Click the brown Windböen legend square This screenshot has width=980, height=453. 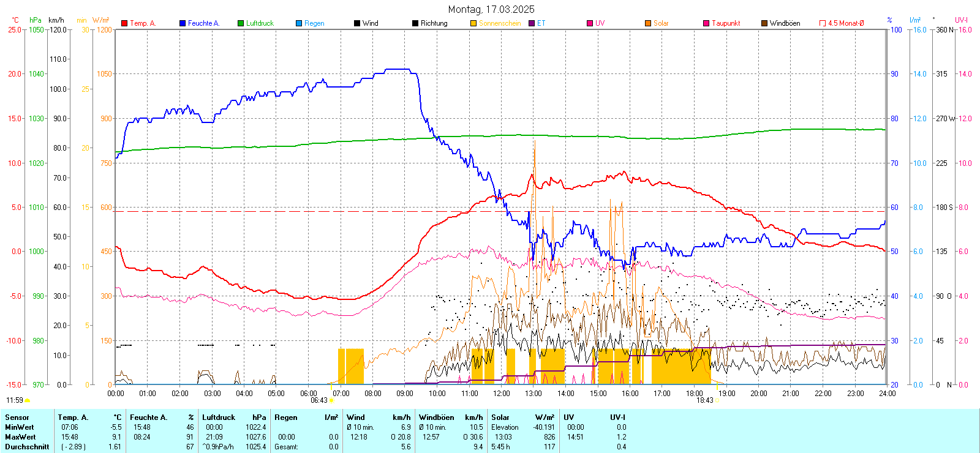click(x=764, y=23)
